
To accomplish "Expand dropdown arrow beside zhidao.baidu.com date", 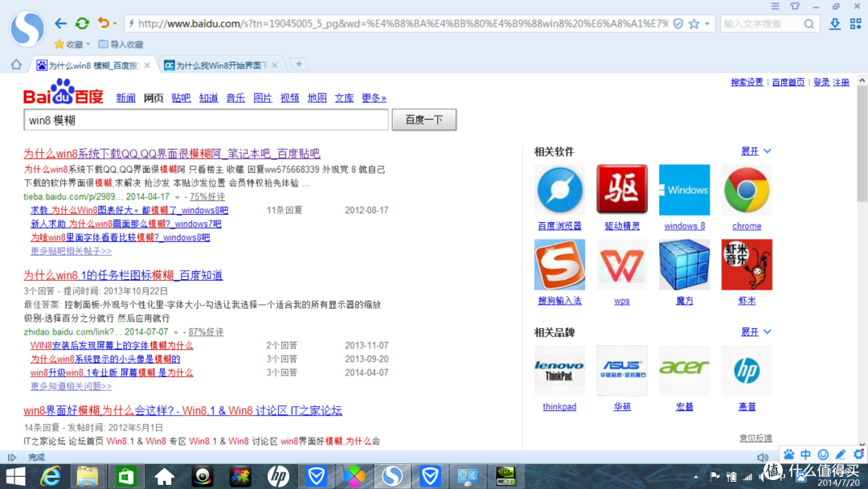I will click(x=175, y=332).
